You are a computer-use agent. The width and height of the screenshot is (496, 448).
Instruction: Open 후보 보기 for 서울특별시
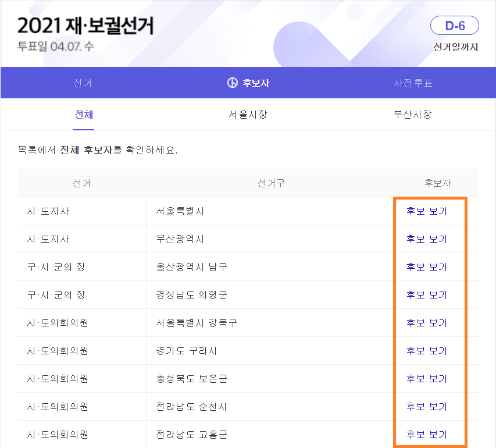[427, 211]
